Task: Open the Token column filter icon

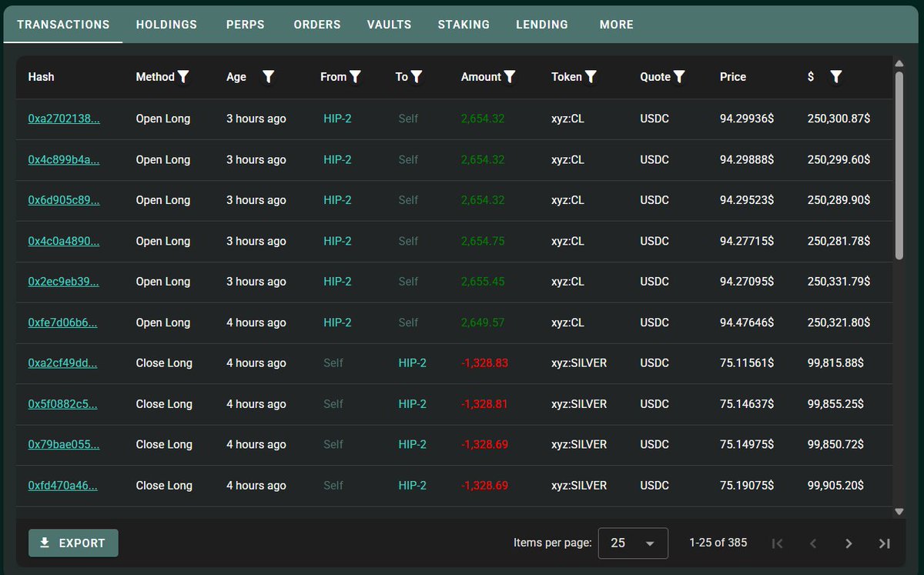Action: (x=591, y=76)
